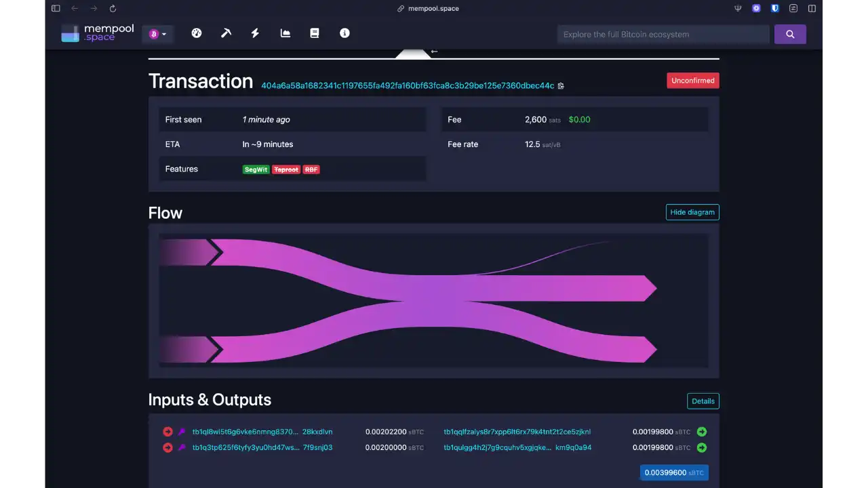The width and height of the screenshot is (868, 488).
Task: Click the copy icon next to the transaction ID
Action: pos(561,86)
